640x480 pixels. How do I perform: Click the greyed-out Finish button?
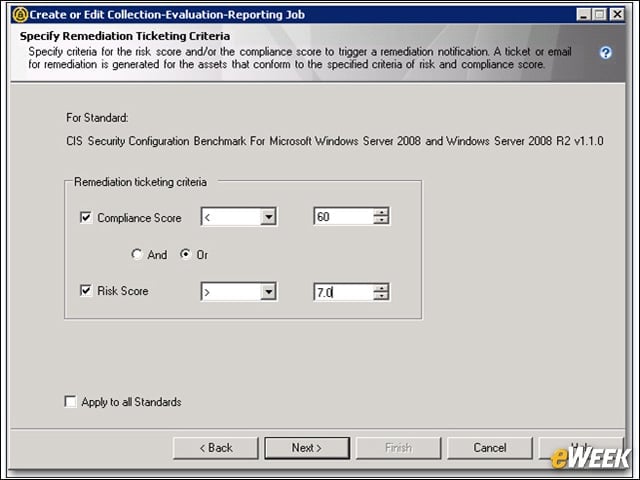pyautogui.click(x=398, y=448)
